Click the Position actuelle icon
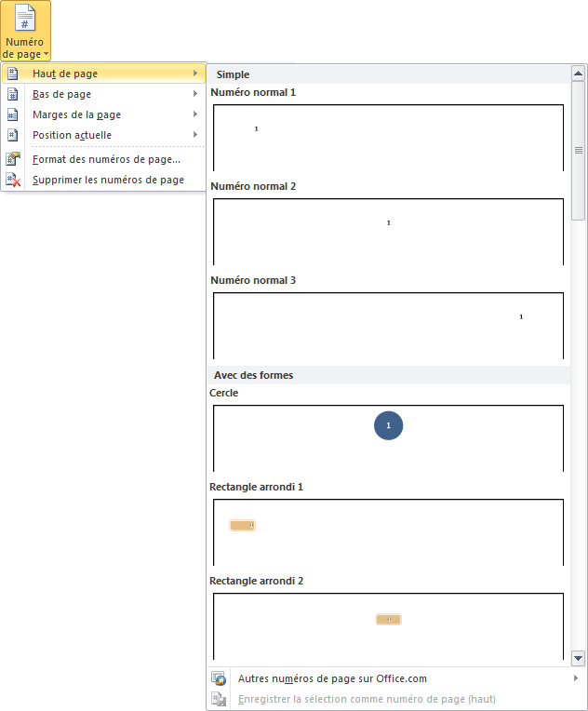Viewport: 588px width, 711px height. point(12,135)
